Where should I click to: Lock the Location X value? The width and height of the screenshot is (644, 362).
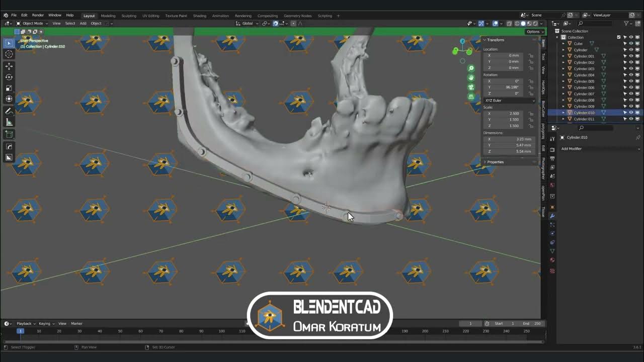pyautogui.click(x=531, y=55)
